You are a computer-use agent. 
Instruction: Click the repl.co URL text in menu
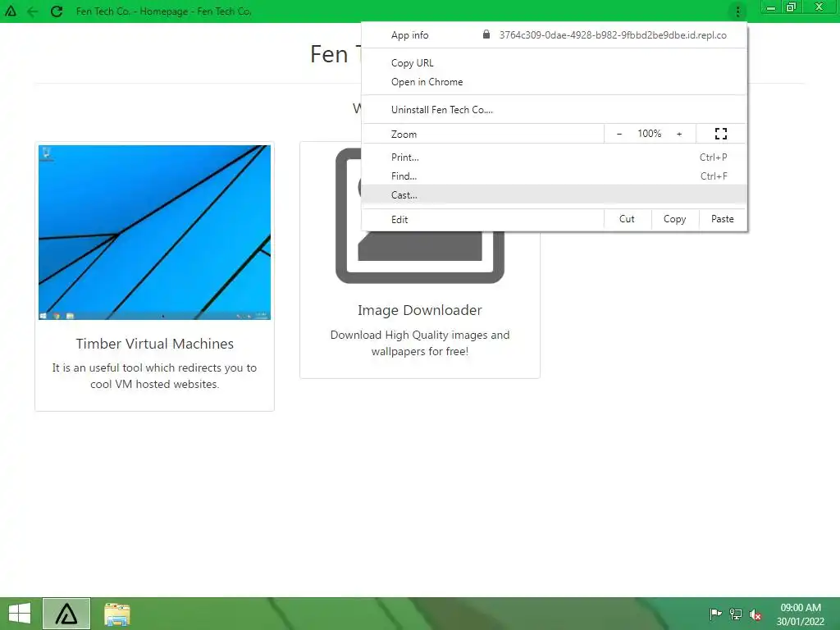tap(613, 34)
